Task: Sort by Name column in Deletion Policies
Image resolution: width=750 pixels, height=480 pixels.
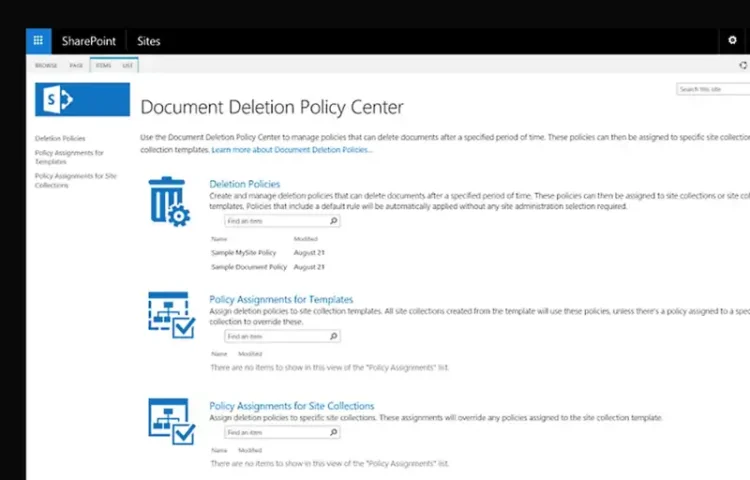Action: click(x=219, y=239)
